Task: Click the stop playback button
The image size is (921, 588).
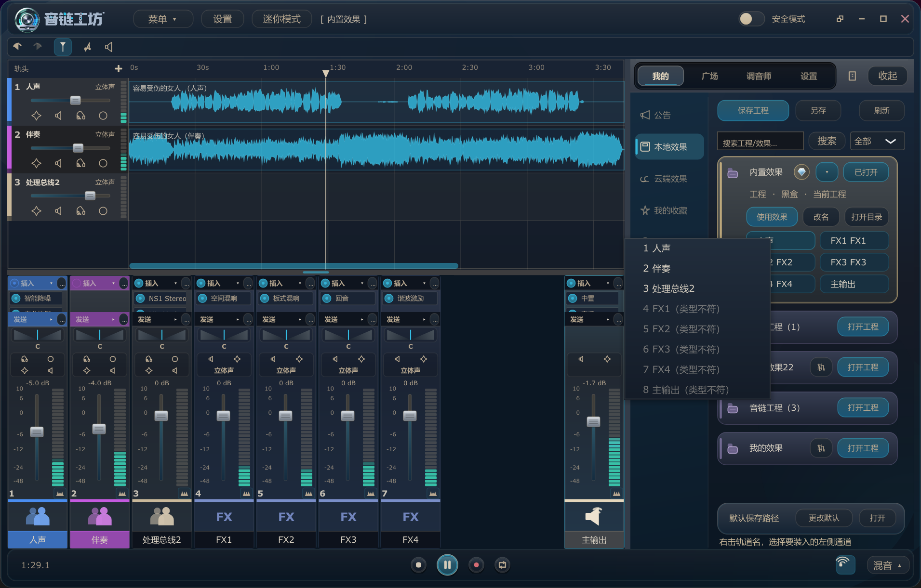Action: 418,565
